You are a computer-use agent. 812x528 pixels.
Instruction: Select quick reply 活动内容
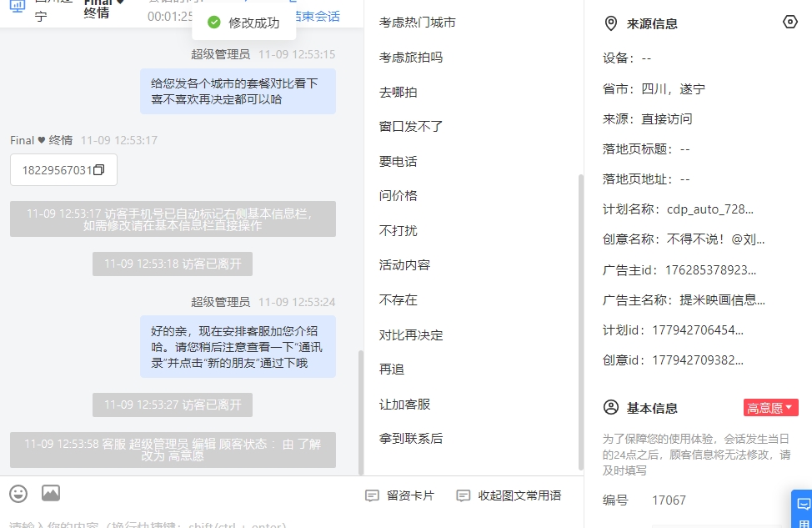coord(405,264)
